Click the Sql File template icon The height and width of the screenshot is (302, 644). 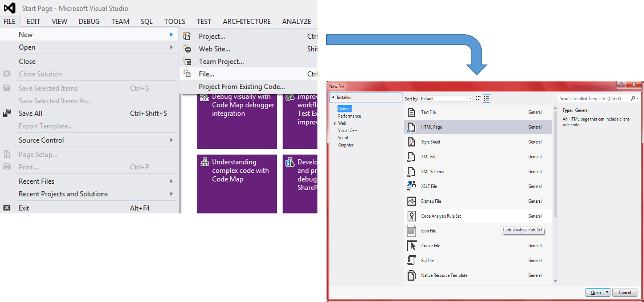coord(412,260)
